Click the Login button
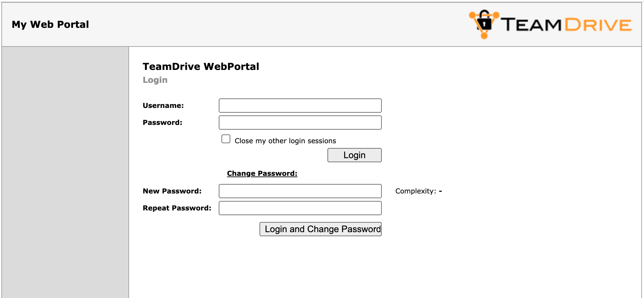 354,155
